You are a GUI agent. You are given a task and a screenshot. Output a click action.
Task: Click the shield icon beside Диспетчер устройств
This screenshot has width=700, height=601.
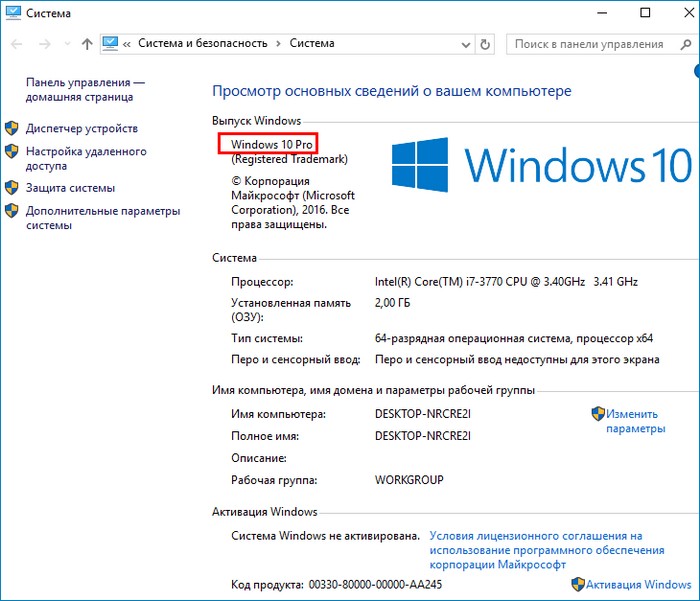click(12, 129)
